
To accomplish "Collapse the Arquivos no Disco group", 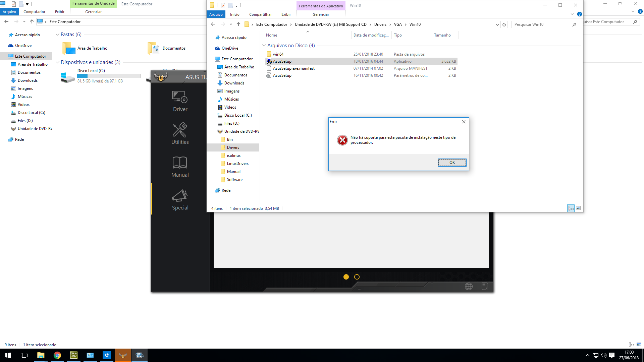I will point(264,46).
